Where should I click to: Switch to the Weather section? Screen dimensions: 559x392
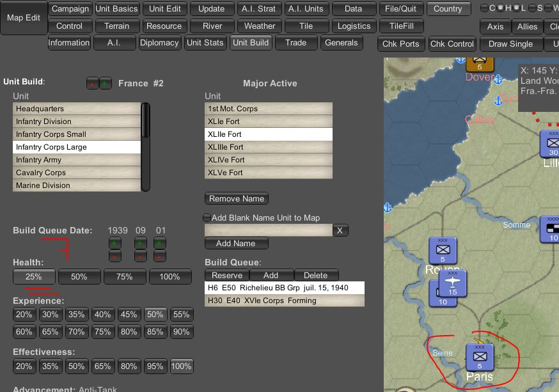(x=260, y=26)
